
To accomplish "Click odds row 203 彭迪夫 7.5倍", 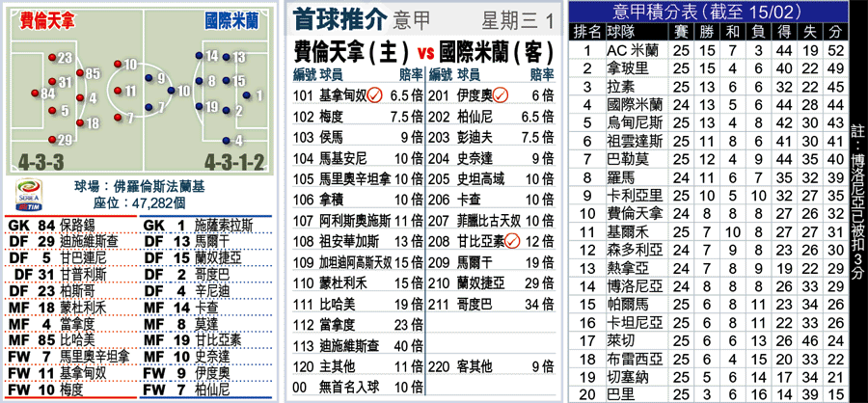I will point(492,137).
